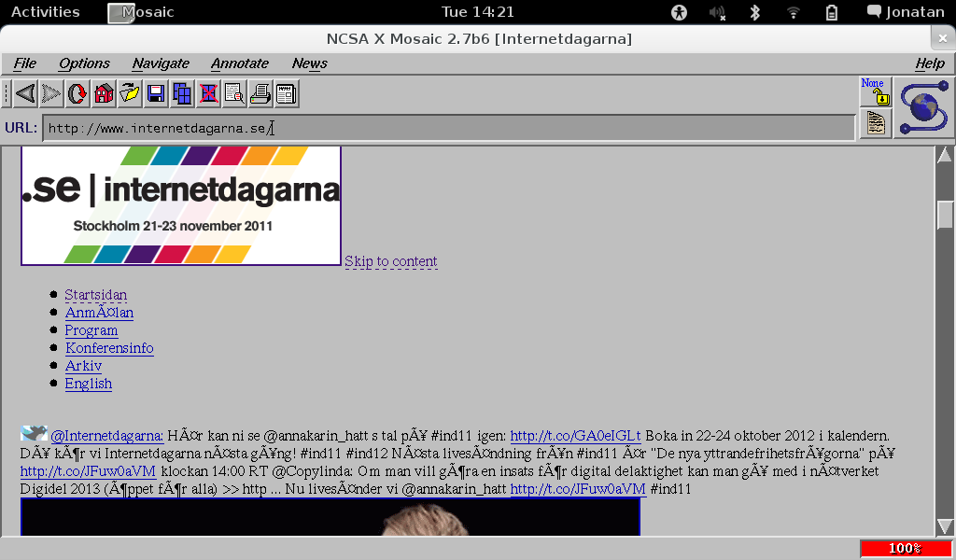Open the Arkiv link
Screen dimensions: 956x560
coord(83,366)
